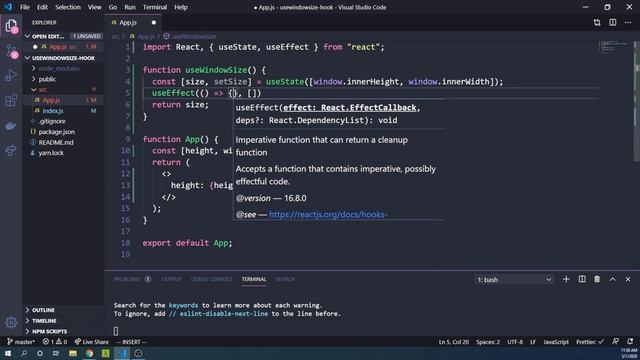Open the Go menu
The width and height of the screenshot is (640, 360).
click(113, 7)
